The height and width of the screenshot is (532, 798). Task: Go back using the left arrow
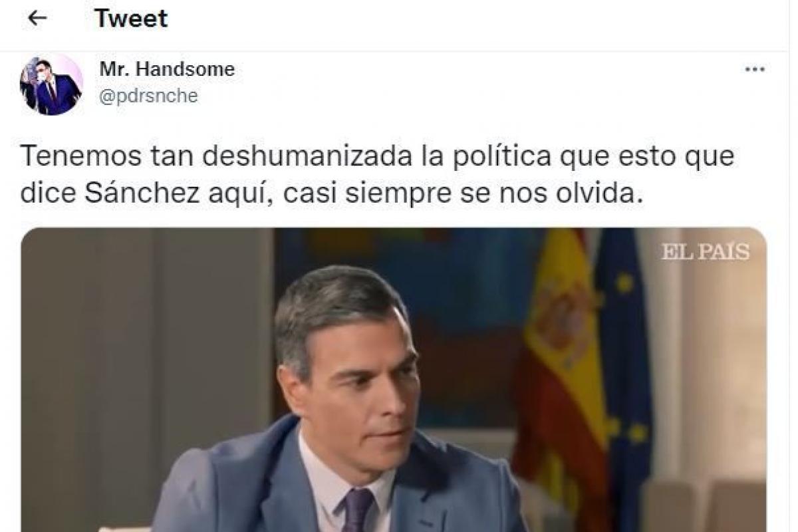[38, 19]
